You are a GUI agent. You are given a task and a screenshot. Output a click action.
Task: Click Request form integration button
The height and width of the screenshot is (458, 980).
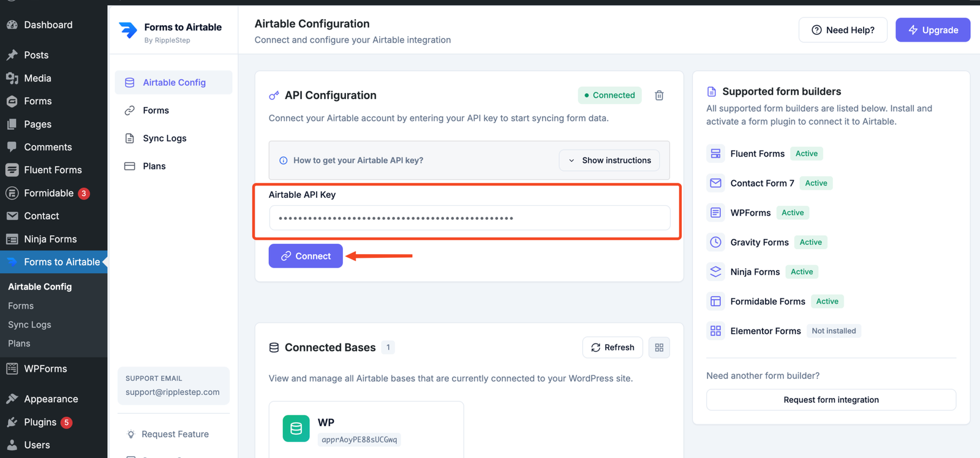(x=831, y=400)
